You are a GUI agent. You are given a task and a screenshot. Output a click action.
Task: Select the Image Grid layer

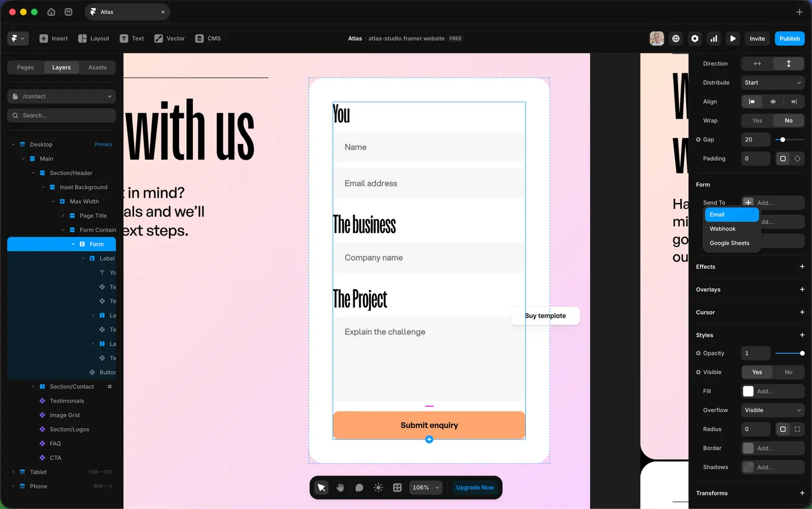65,415
